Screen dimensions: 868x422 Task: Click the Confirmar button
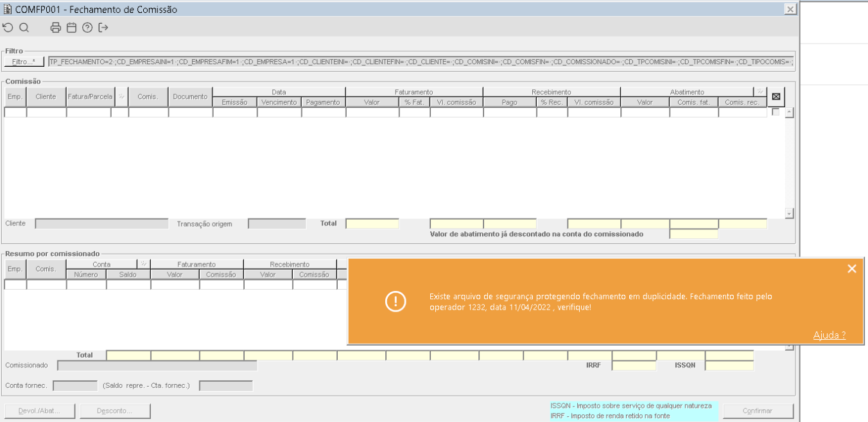click(758, 411)
